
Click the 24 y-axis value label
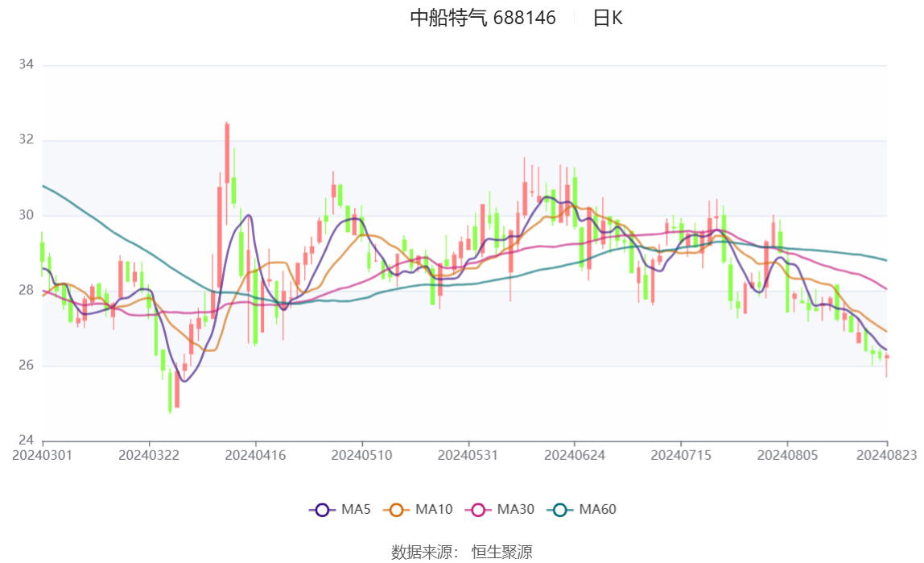pos(26,440)
